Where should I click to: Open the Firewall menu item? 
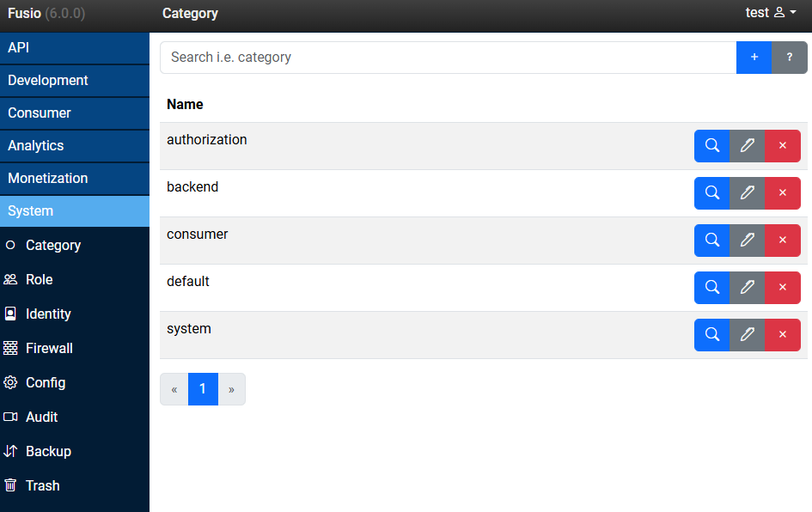coord(49,348)
